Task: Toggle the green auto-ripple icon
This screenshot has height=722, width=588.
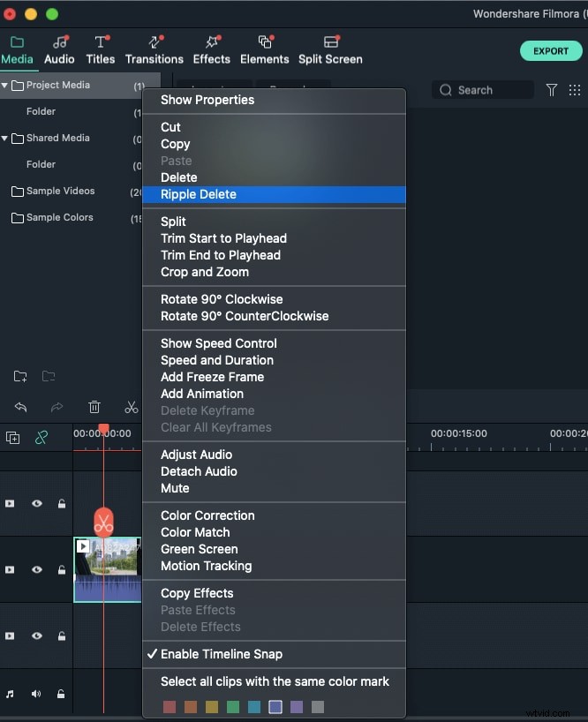Action: (41, 437)
